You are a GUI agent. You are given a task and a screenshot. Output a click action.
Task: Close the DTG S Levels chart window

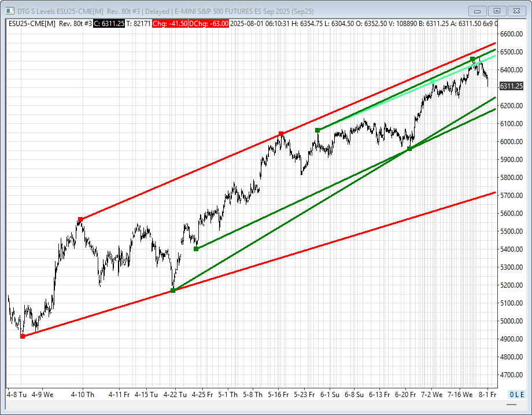(x=516, y=11)
